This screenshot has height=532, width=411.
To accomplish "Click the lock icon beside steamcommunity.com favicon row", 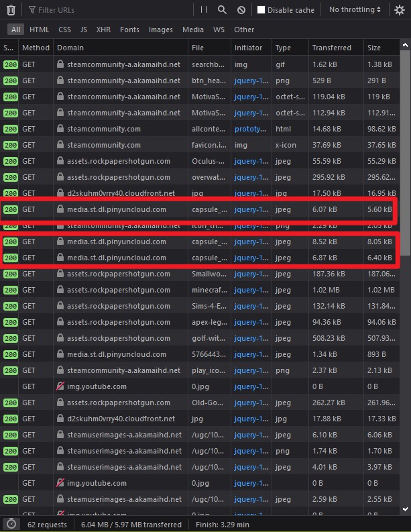I will 61,145.
